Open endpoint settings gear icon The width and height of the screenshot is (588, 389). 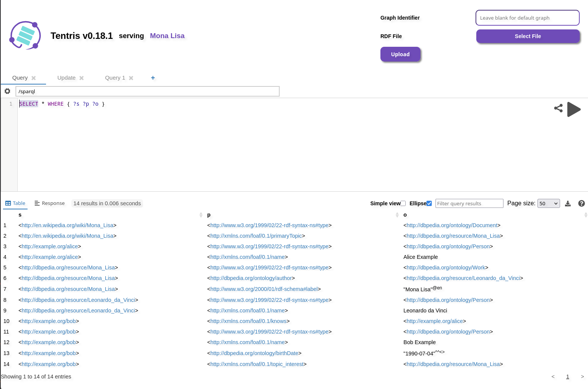pos(7,91)
